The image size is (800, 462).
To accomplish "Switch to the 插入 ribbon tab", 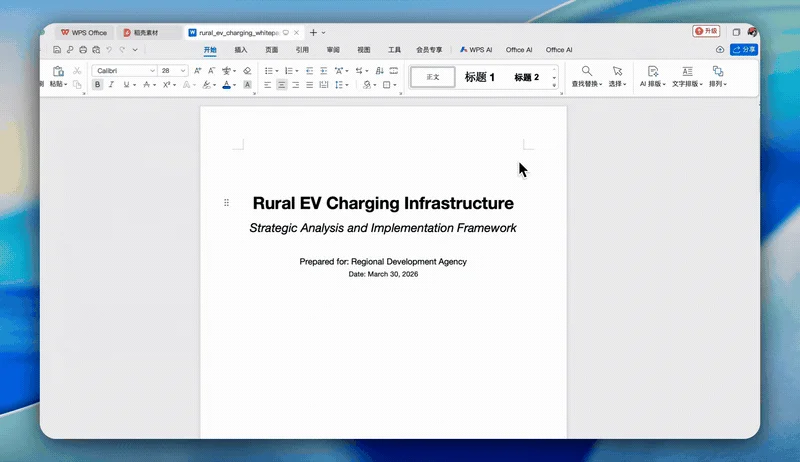I will (x=241, y=49).
